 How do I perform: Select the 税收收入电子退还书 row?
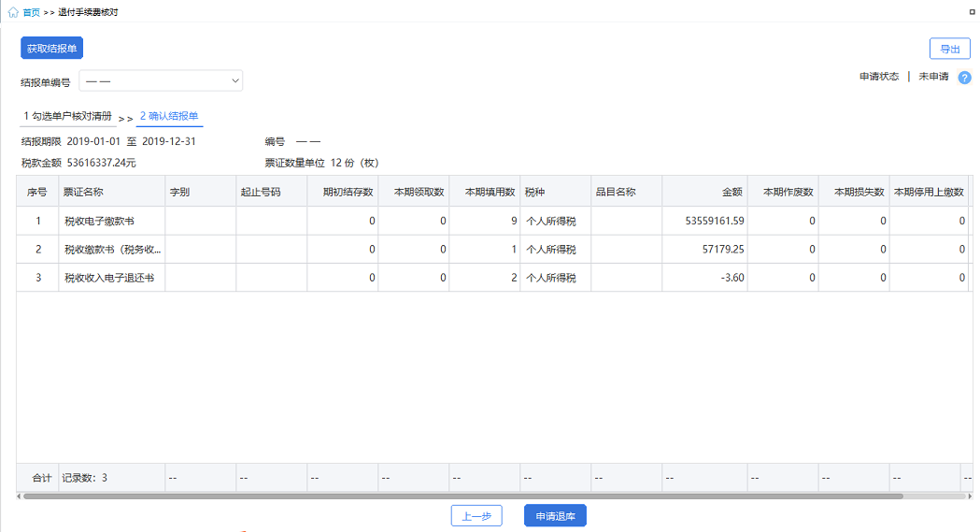pyautogui.click(x=494, y=278)
